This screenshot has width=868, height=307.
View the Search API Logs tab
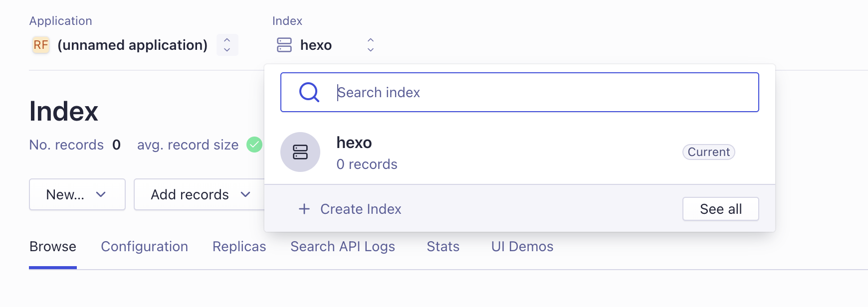tap(343, 246)
